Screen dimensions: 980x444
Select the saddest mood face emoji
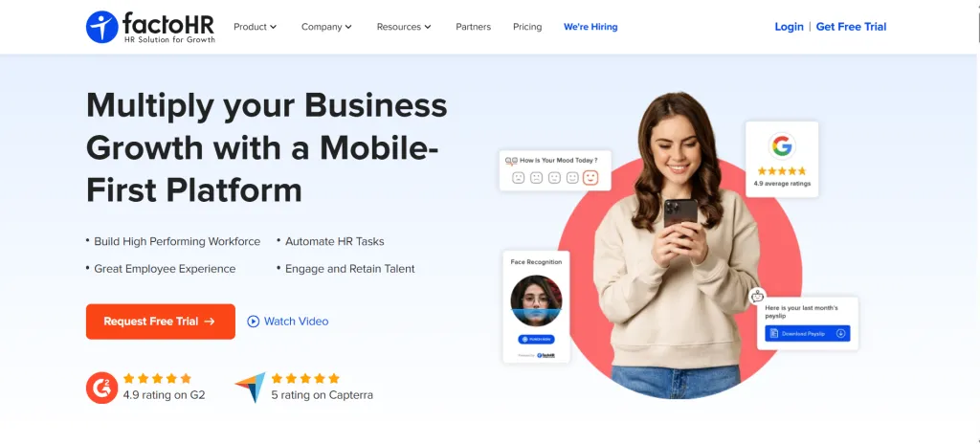coord(518,178)
